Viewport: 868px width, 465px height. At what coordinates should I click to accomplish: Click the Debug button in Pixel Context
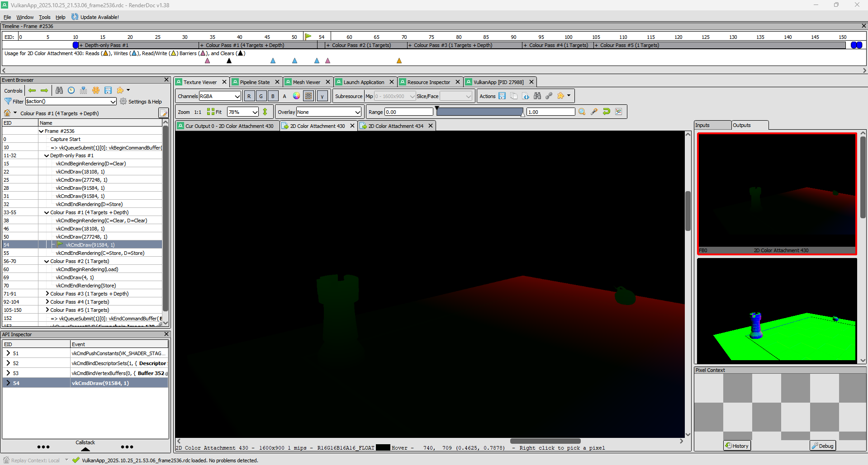click(823, 446)
